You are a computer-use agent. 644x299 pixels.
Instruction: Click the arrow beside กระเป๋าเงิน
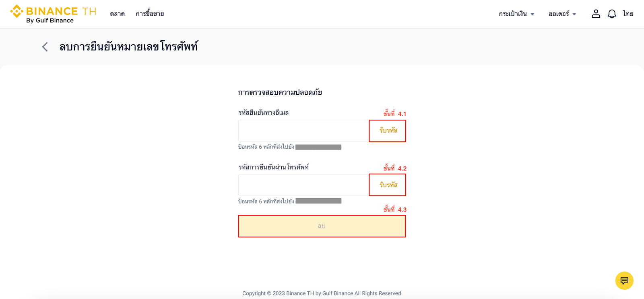tap(532, 14)
